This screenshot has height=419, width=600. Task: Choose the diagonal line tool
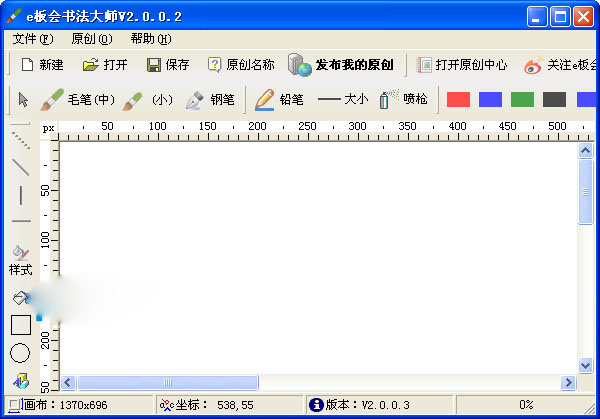(21, 166)
